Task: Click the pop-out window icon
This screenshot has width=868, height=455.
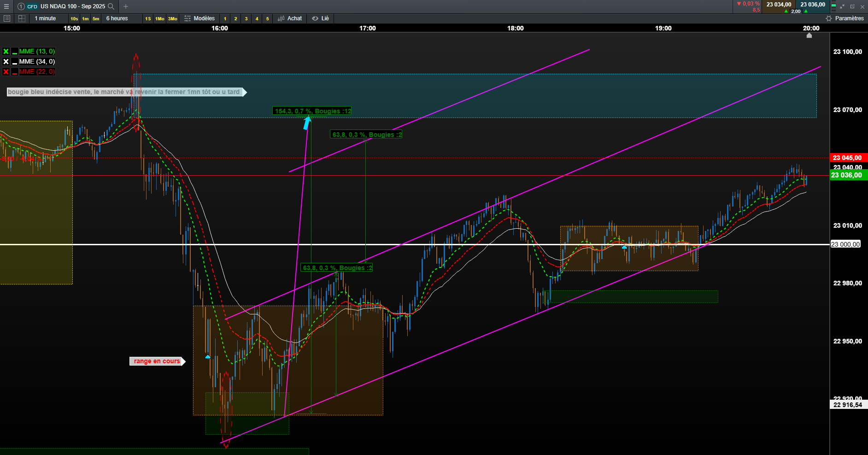Action: 852,6
